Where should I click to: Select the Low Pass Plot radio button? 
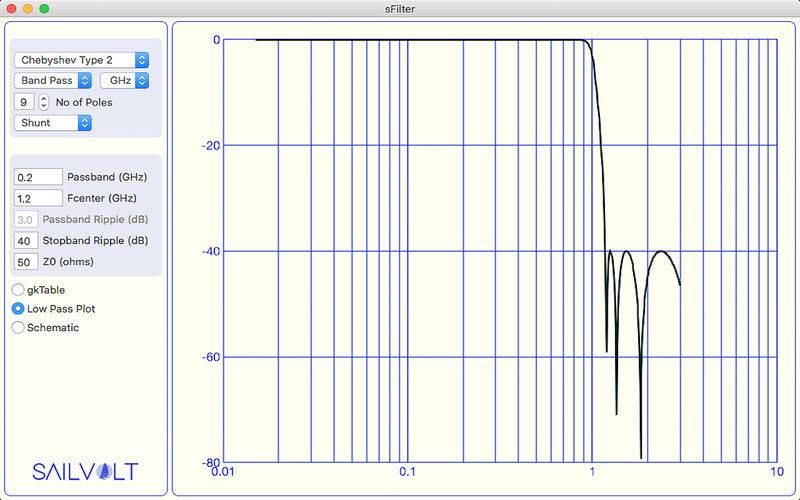click(18, 309)
